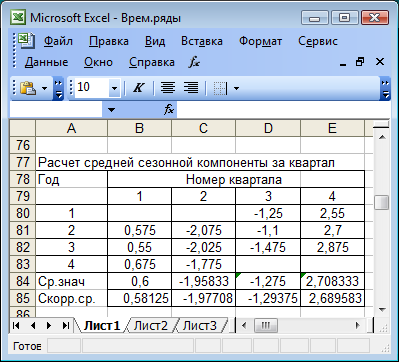
Task: Select column D header
Action: pos(268,128)
